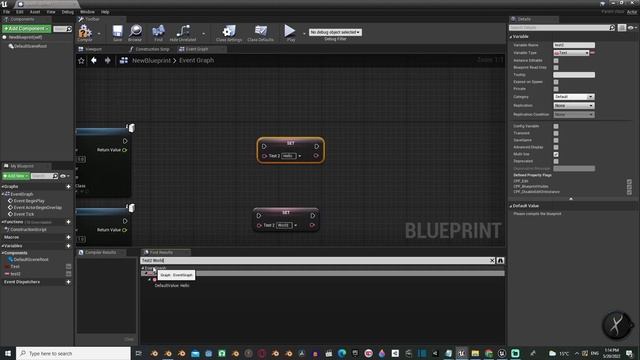The height and width of the screenshot is (360, 640).
Task: Save the blueprint using Save icon
Action: 118,33
